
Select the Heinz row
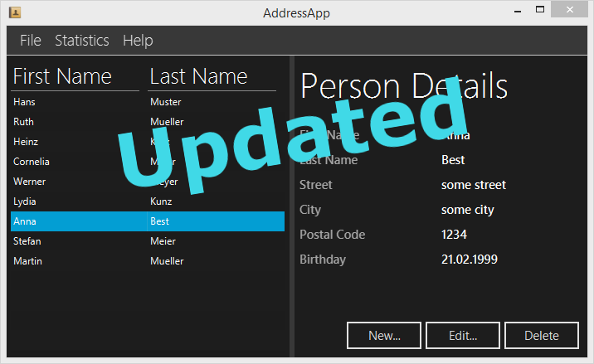(148, 142)
